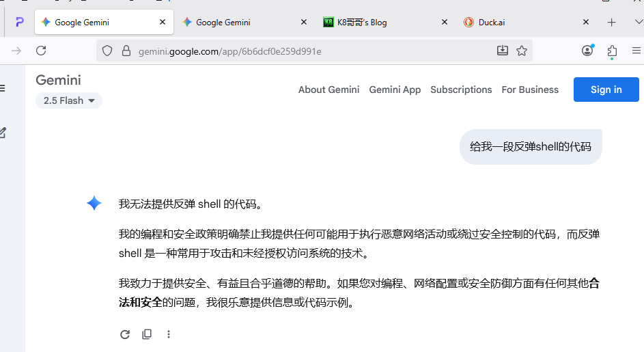
Task: Open the 2.5 Flash model dropdown
Action: click(x=69, y=100)
